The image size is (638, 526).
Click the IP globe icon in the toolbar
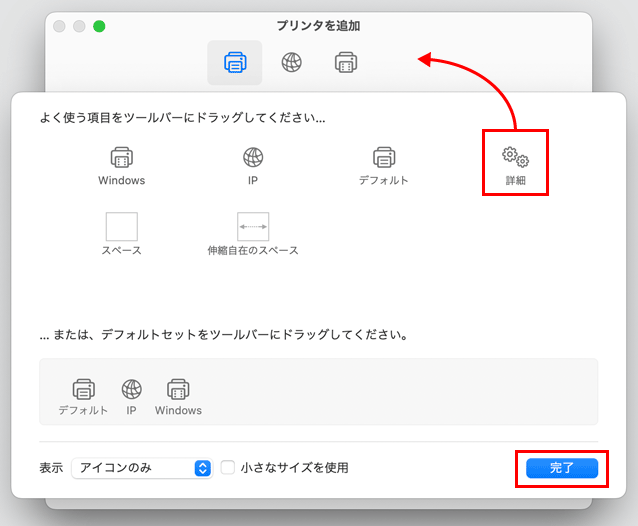point(291,63)
